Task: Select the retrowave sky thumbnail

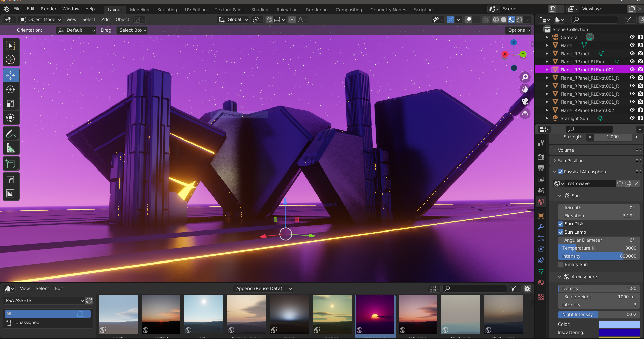Action: point(375,314)
